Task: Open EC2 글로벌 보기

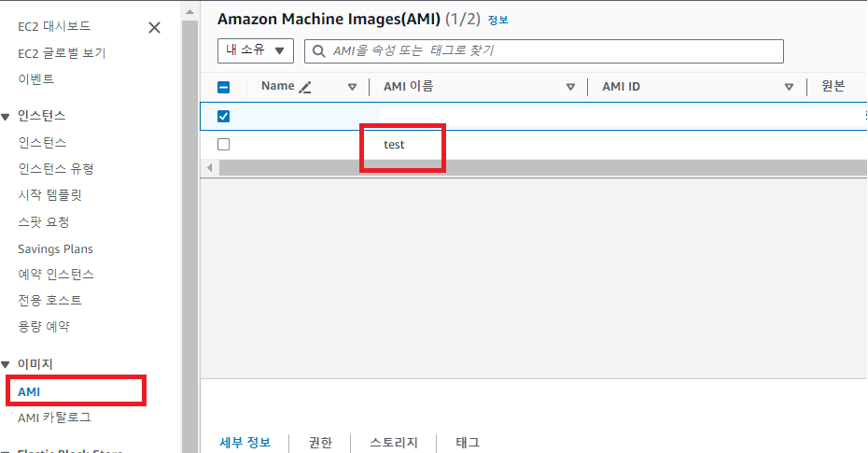Action: click(62, 53)
